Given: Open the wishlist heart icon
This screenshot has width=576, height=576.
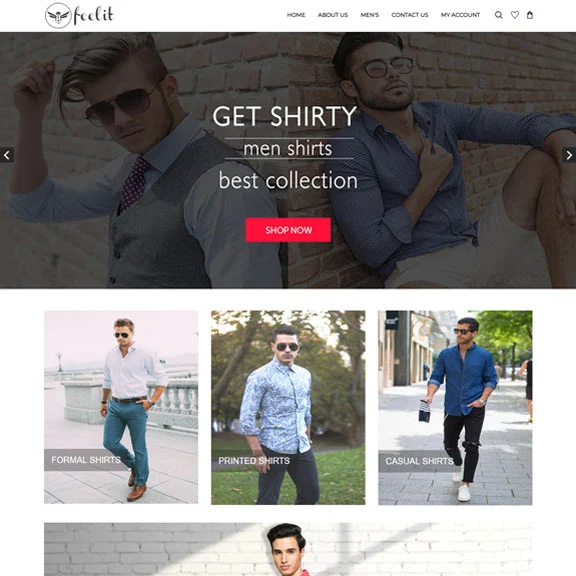Looking at the screenshot, I should click(515, 15).
